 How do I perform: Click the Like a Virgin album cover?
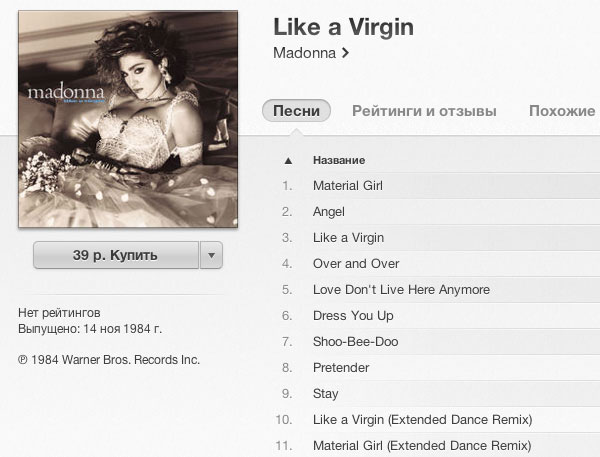pos(128,119)
